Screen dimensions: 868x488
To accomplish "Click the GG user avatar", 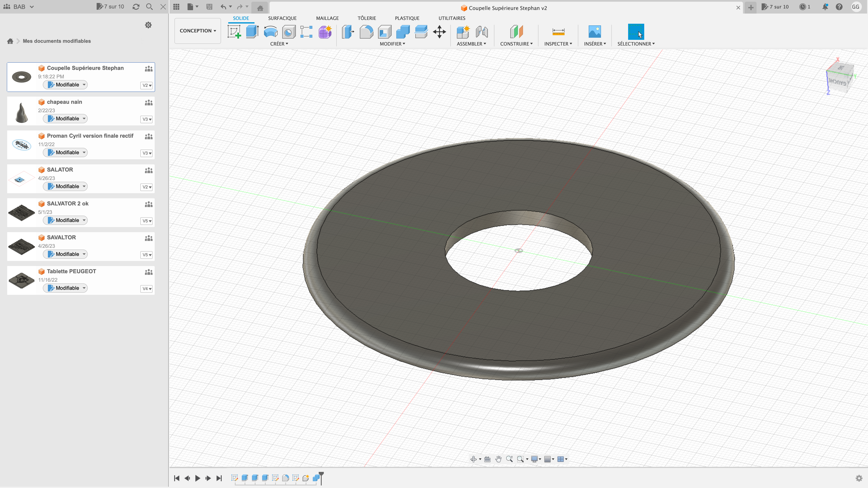I will (x=855, y=7).
